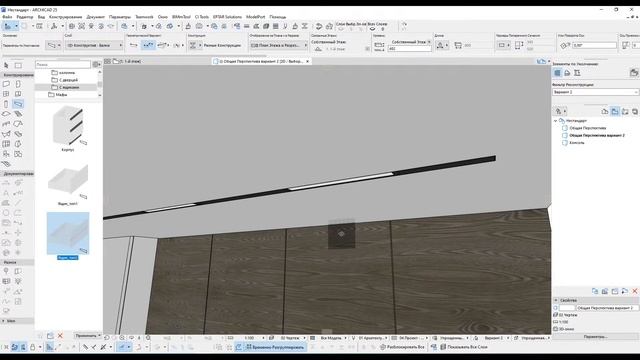Screen dimensions: 640x360
Task: Select the Beam tool highlighted in the toolbox
Action: [x=18, y=104]
